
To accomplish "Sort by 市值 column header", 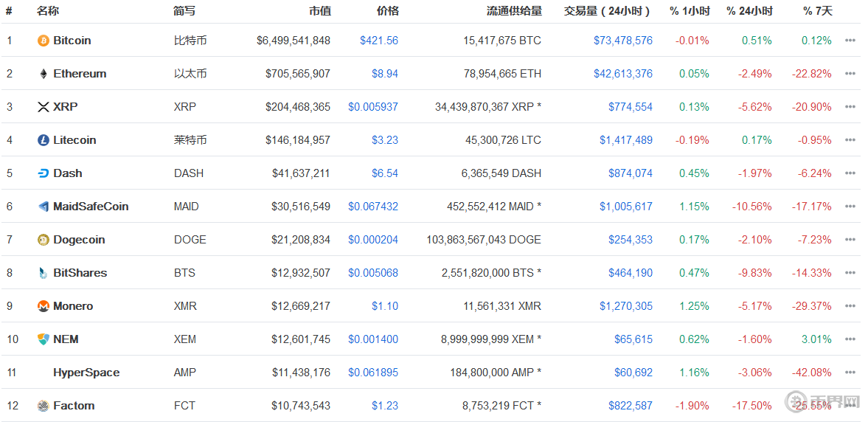I will pos(319,11).
